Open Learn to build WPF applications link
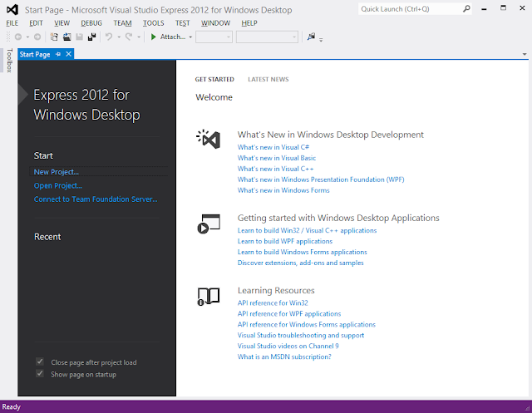 [285, 241]
